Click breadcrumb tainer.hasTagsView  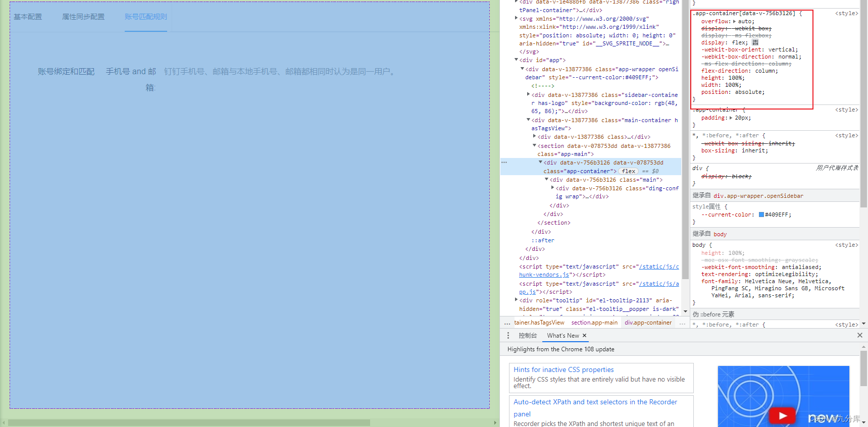(539, 323)
